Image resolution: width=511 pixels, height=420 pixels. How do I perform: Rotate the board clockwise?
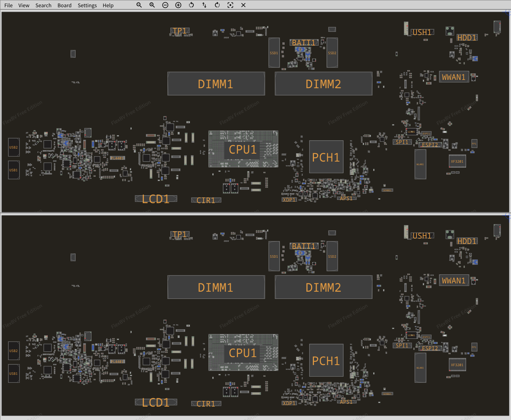tap(217, 5)
